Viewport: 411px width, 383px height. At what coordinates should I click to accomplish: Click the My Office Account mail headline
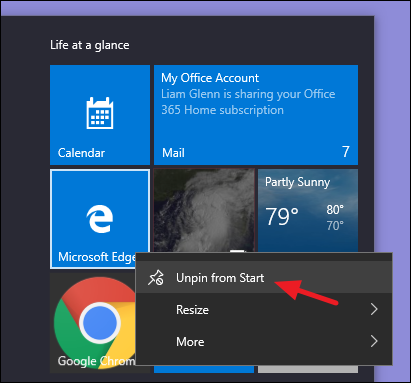[x=210, y=78]
